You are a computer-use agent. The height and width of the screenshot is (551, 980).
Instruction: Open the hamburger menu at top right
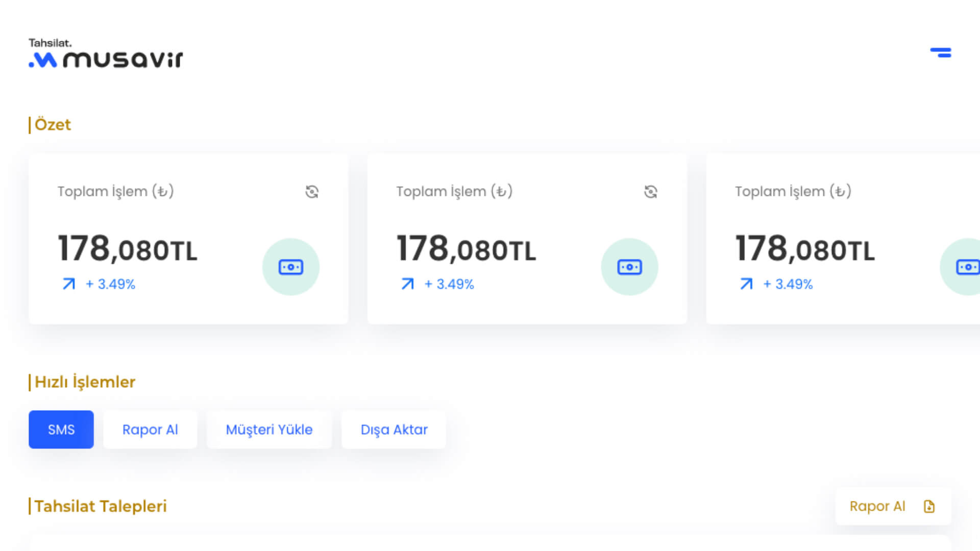tap(940, 53)
